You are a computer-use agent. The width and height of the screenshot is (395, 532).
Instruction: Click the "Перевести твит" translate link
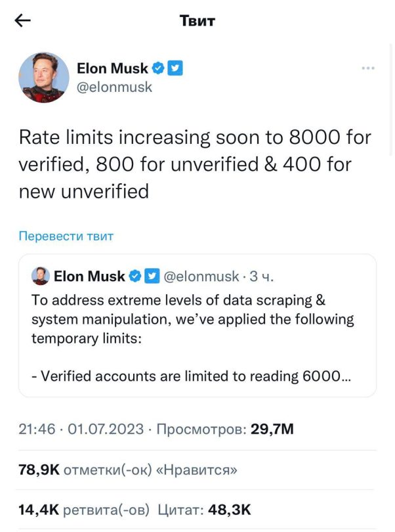point(66,236)
